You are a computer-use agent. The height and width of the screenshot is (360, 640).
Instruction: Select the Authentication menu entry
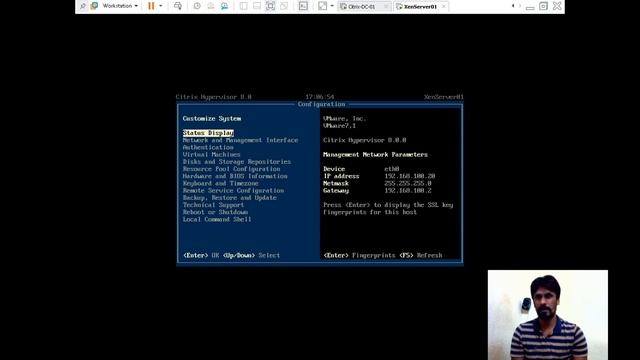tap(208, 147)
